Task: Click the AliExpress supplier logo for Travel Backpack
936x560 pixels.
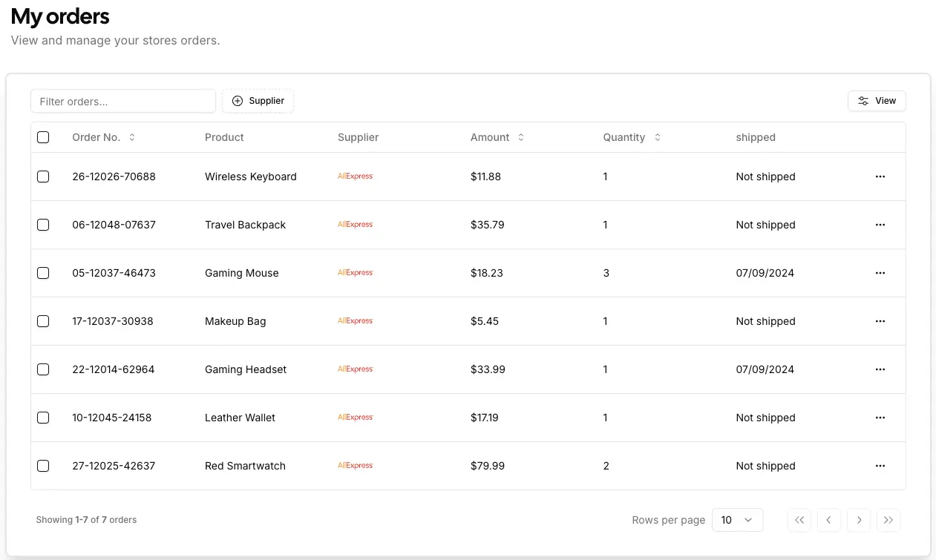Action: (x=355, y=224)
